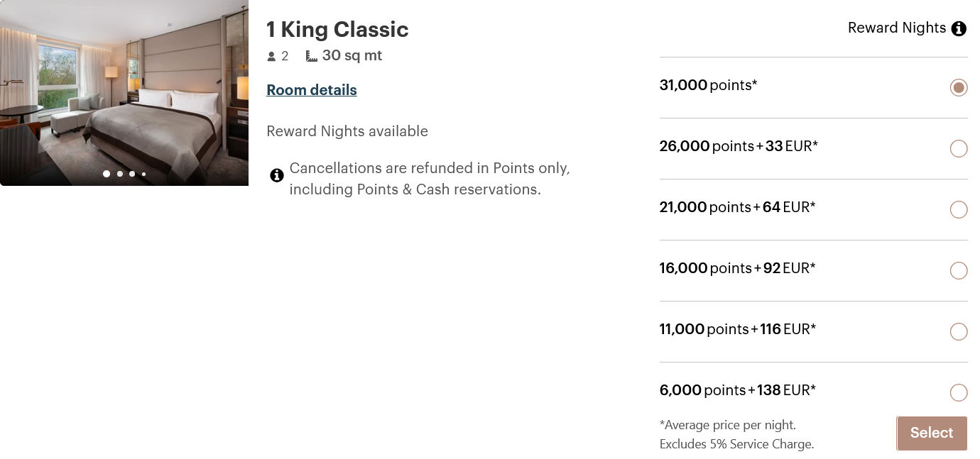
Task: Pick the 21,000 points + 64 EUR option
Action: pyautogui.click(x=959, y=209)
